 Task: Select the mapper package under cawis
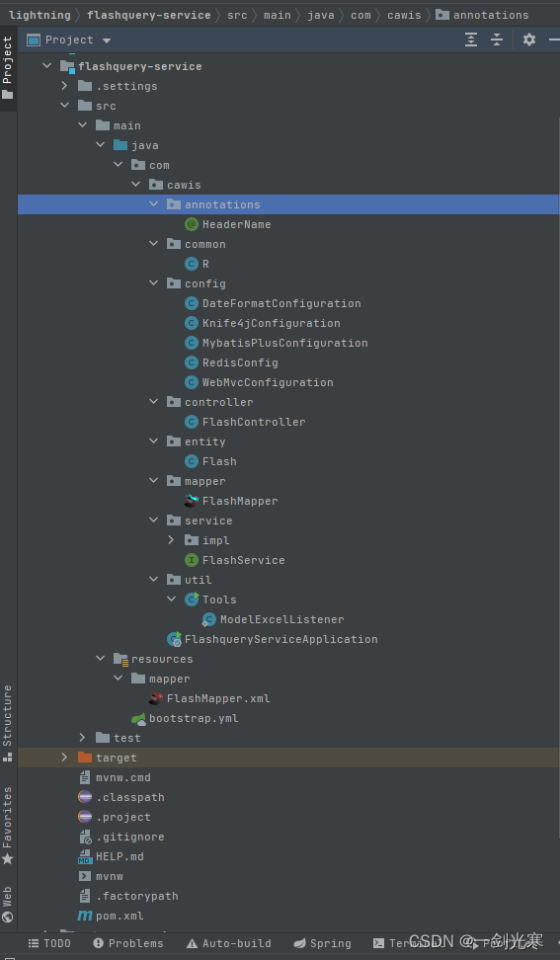pyautogui.click(x=288, y=481)
